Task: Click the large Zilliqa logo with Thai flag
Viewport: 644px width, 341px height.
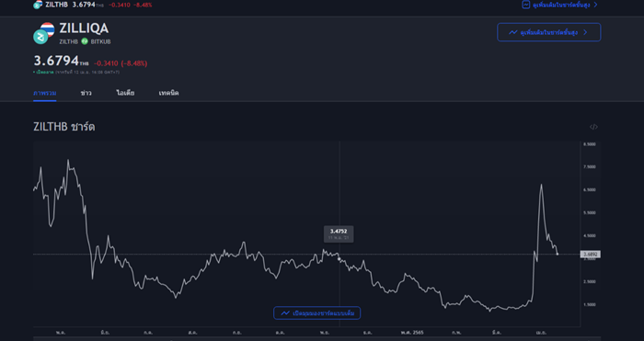Action: coord(44,33)
